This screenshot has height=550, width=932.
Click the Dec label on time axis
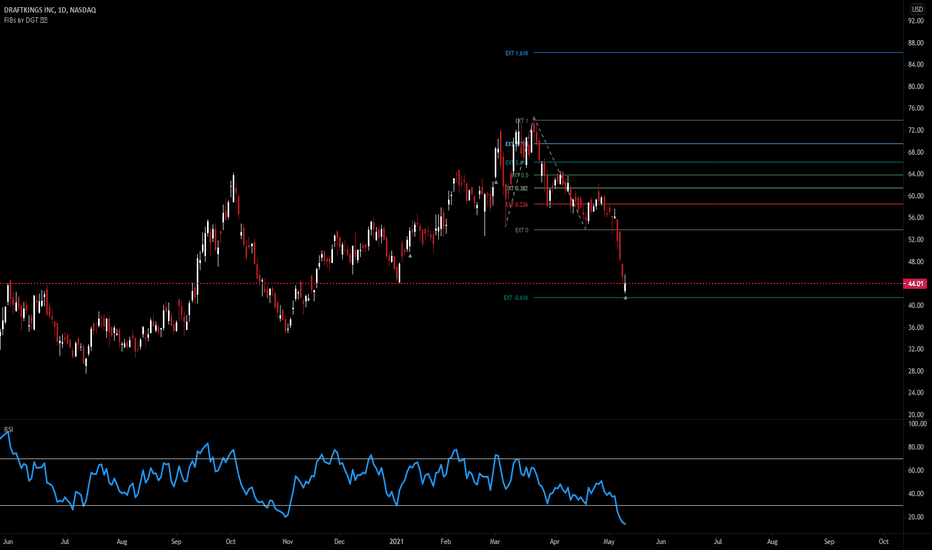tap(339, 542)
